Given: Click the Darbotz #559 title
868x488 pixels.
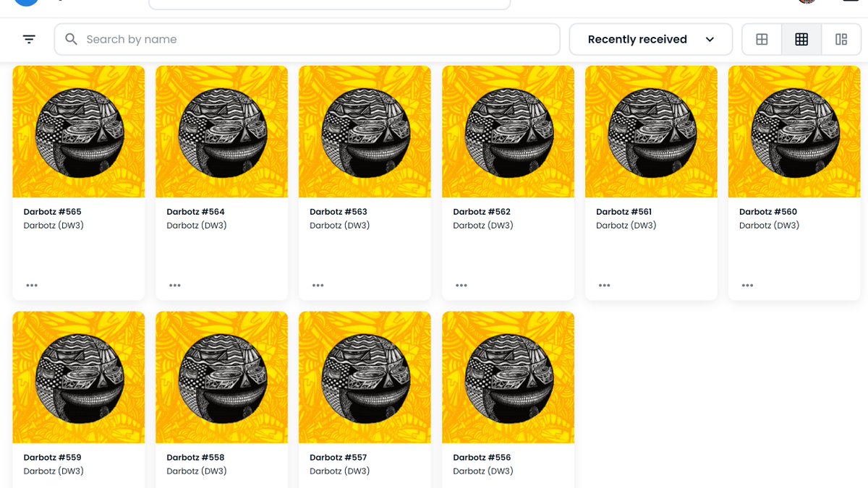Looking at the screenshot, I should (52, 458).
